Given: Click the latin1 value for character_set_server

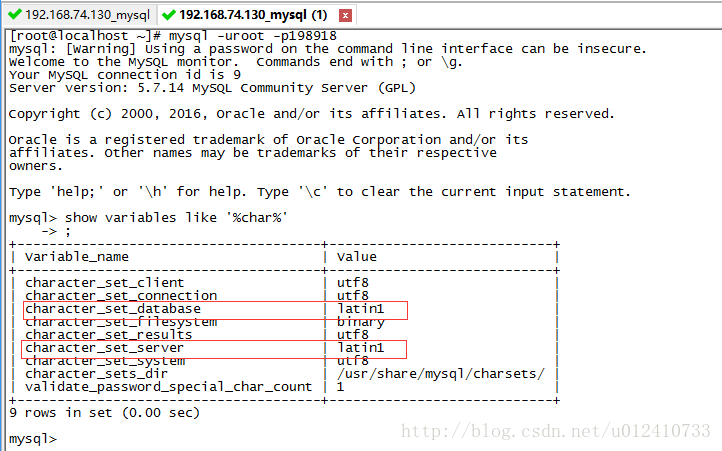Looking at the screenshot, I should [x=360, y=348].
